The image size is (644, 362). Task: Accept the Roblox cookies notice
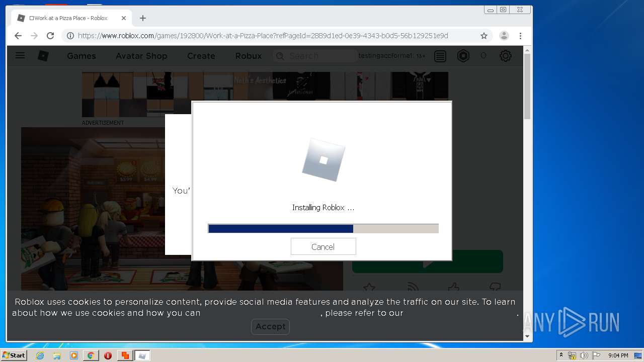point(270,326)
